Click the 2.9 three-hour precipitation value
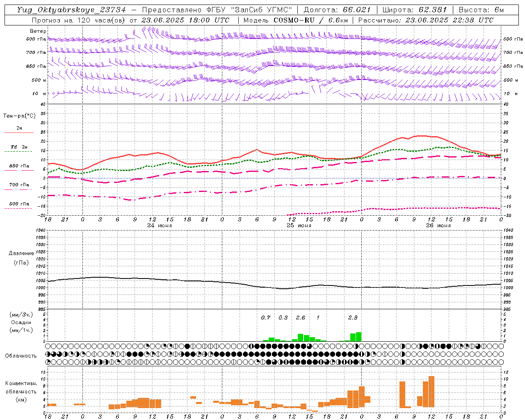Viewport: 525px width, 420px height. [353, 317]
